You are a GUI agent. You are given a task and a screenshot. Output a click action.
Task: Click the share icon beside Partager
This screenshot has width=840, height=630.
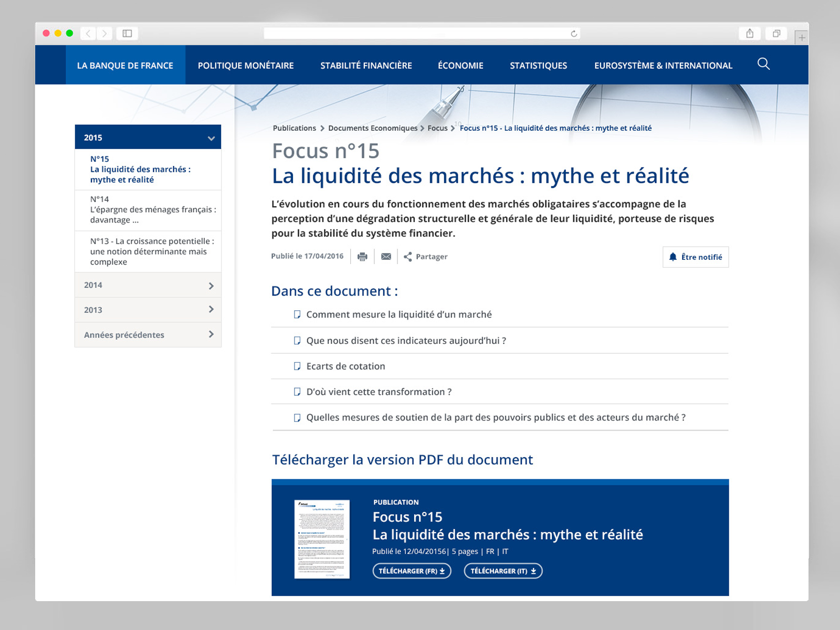(407, 257)
